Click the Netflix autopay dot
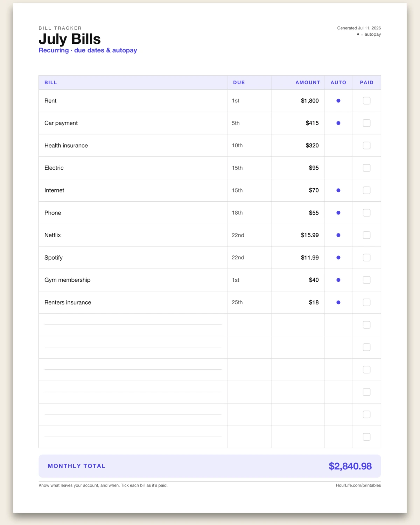The width and height of the screenshot is (420, 525). [338, 235]
